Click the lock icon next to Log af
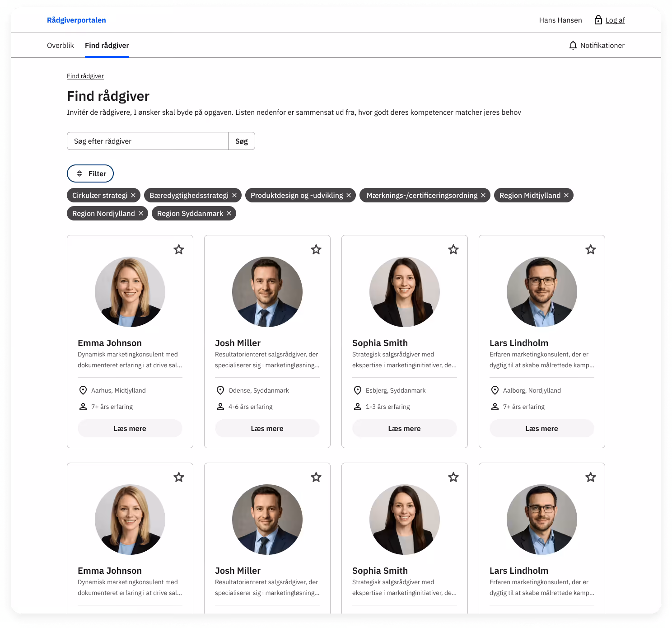 [598, 20]
